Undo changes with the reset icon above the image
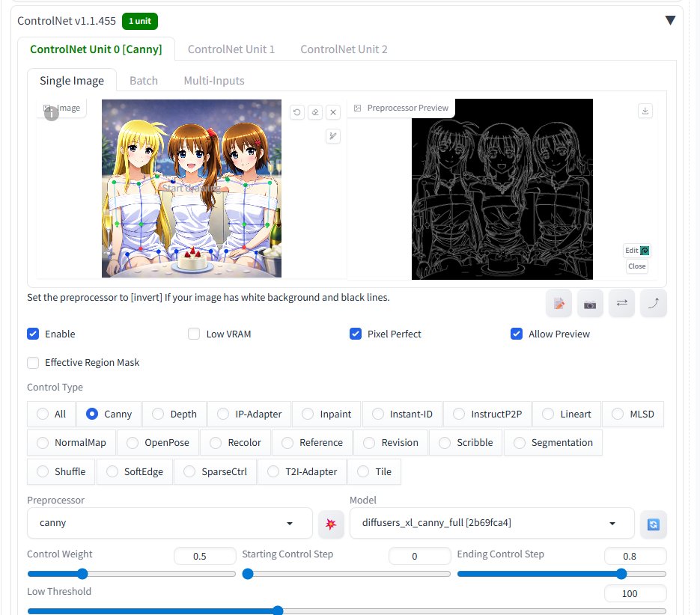Image resolution: width=700 pixels, height=615 pixels. coord(296,111)
